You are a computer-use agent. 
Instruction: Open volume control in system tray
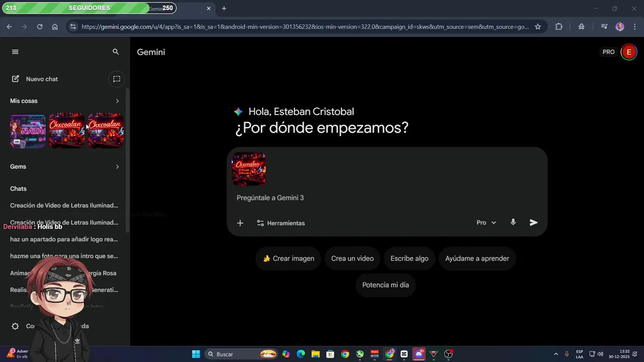(600, 354)
